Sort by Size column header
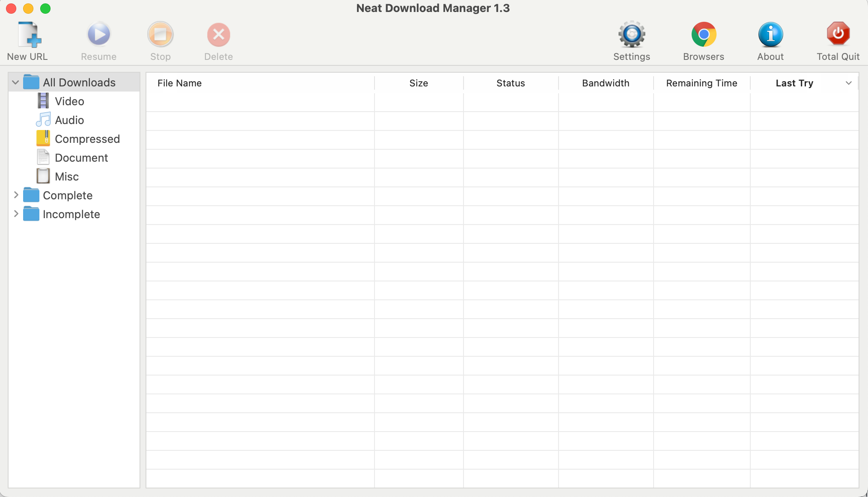The image size is (868, 497). pos(419,83)
